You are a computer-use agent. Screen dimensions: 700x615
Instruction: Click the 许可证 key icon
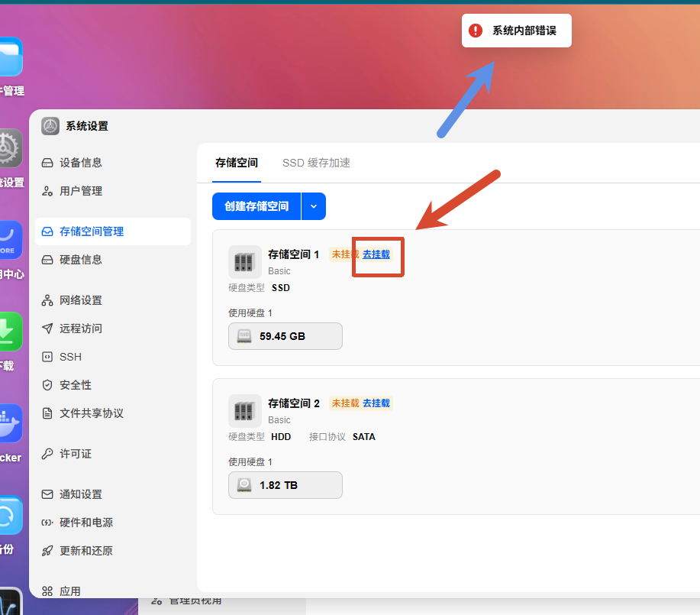[x=47, y=454]
